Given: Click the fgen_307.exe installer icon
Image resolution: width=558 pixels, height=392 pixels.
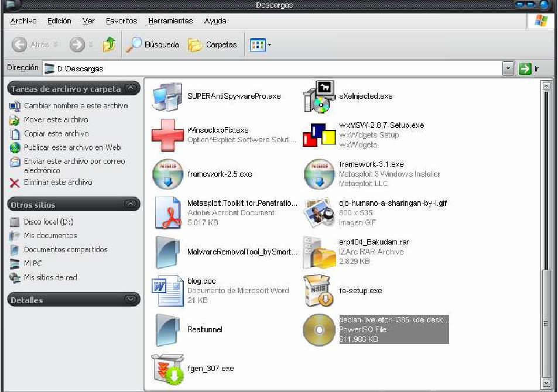Looking at the screenshot, I should (167, 369).
